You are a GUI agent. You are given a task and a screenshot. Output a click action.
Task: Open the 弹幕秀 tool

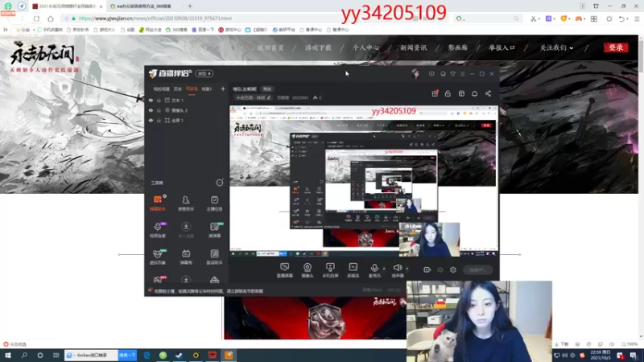click(186, 257)
